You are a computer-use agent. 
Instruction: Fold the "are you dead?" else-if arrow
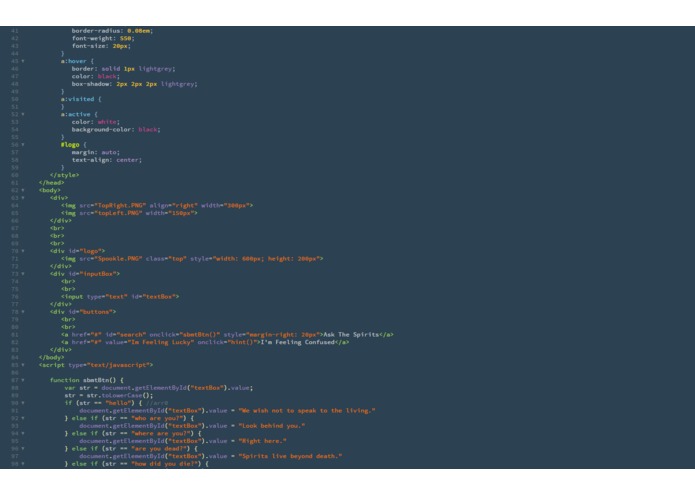coord(23,449)
